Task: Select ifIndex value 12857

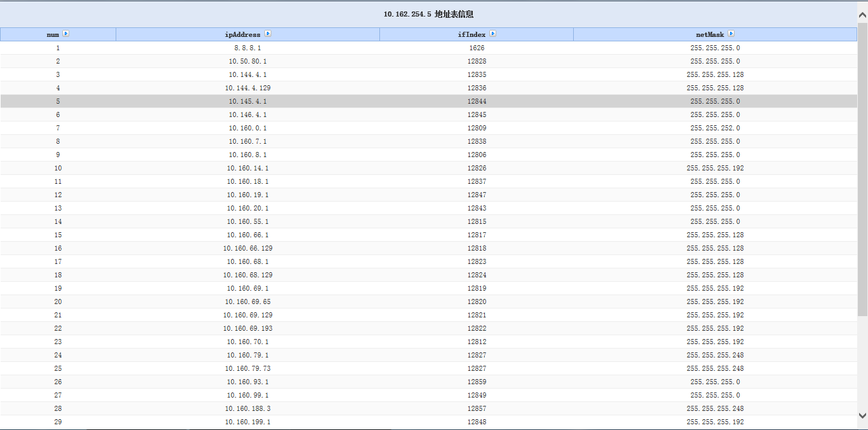Action: (x=477, y=408)
